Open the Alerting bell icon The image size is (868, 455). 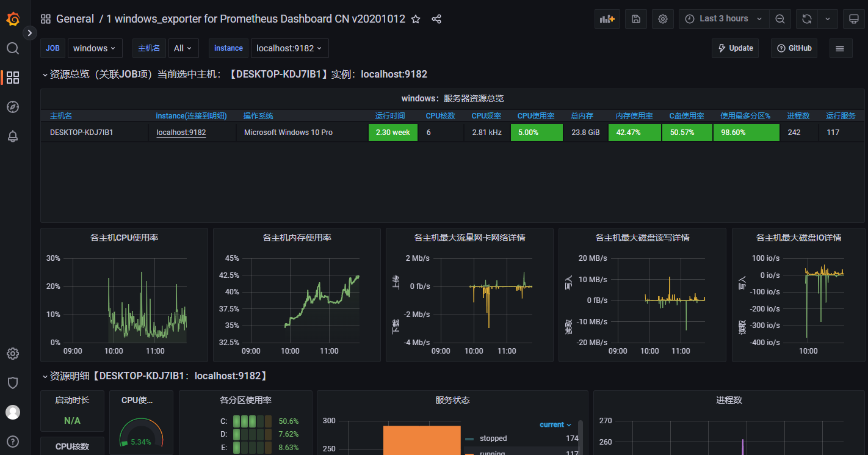(x=13, y=136)
